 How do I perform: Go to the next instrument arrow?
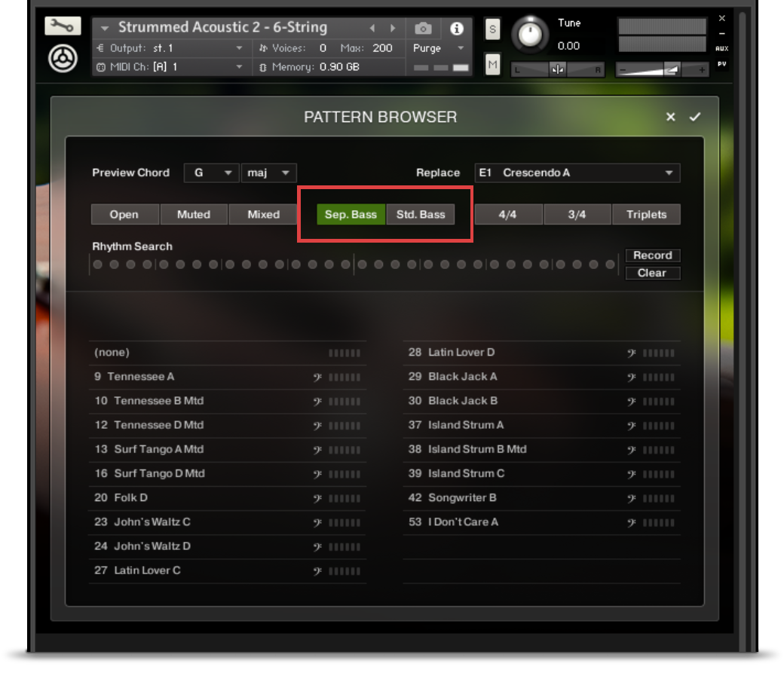(393, 28)
